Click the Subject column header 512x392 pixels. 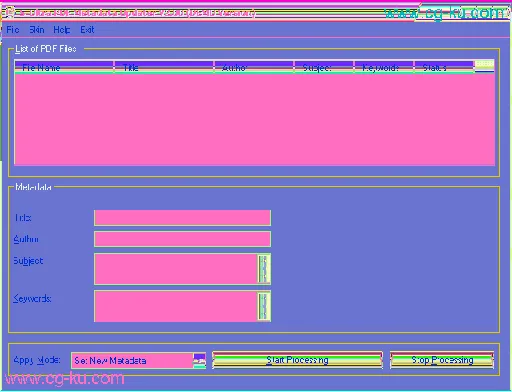coord(324,67)
